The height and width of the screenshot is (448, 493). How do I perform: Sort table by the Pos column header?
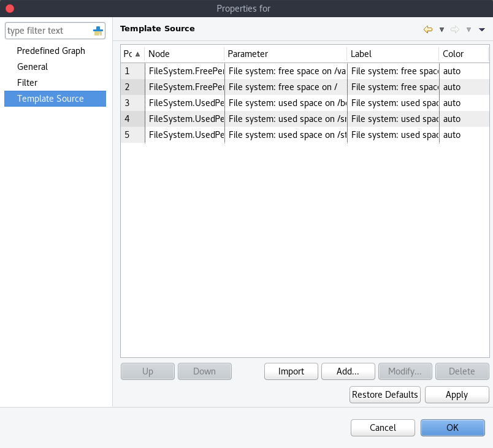132,54
